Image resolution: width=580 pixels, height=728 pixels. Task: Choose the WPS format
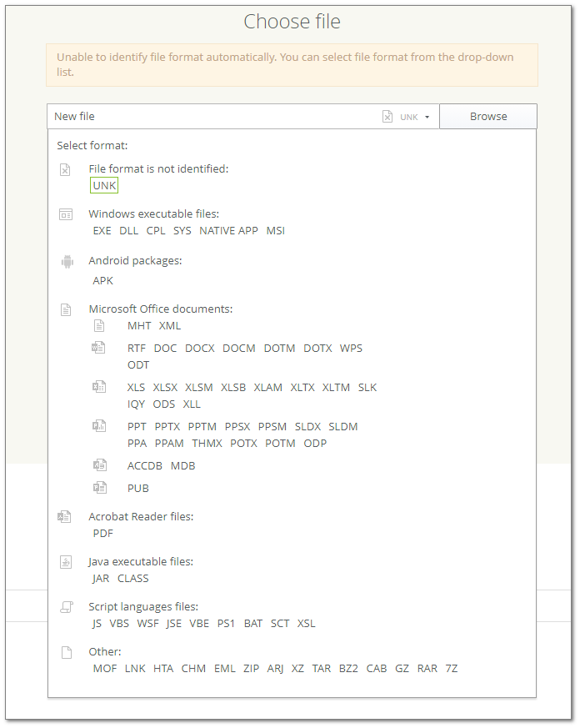click(351, 349)
